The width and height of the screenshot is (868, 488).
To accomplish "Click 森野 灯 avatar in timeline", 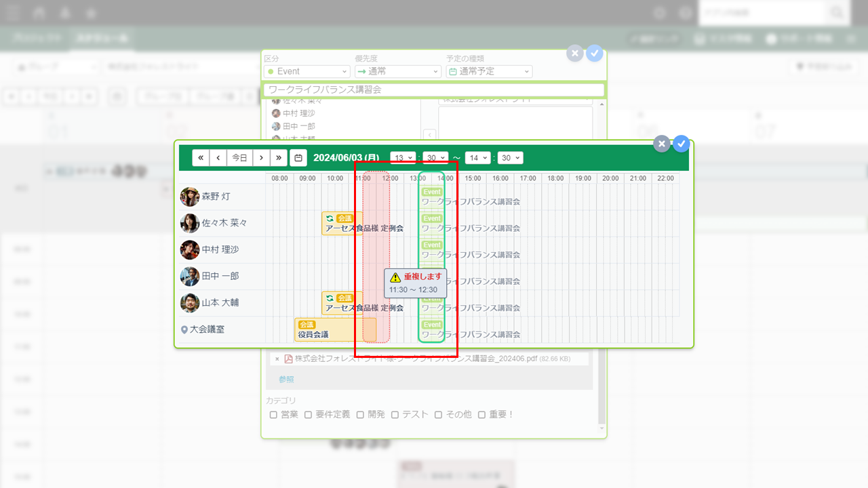I will [190, 197].
